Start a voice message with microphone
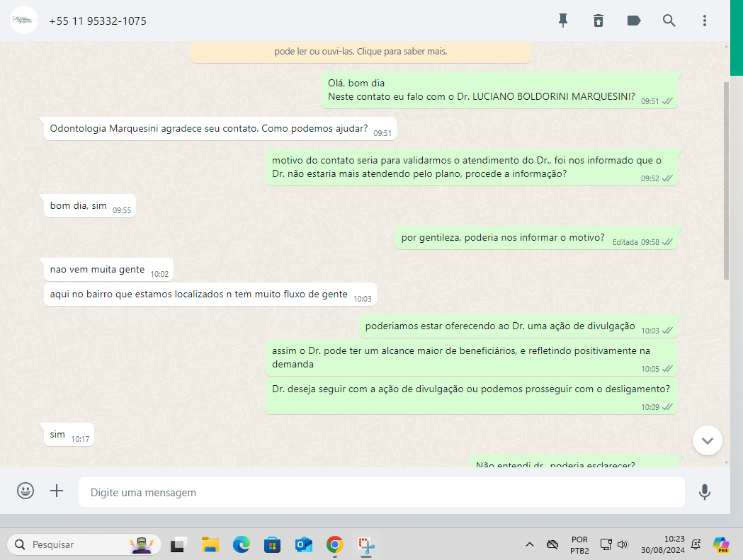This screenshot has width=743, height=560. [705, 492]
